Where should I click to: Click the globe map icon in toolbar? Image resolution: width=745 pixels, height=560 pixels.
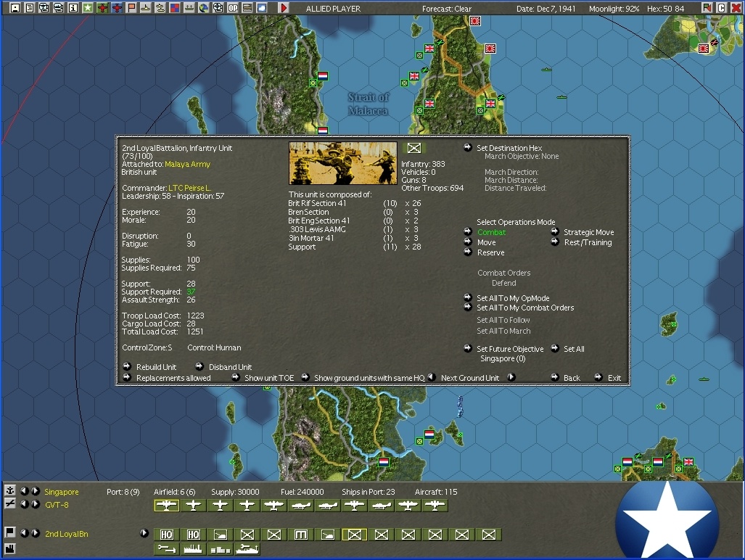coord(204,8)
